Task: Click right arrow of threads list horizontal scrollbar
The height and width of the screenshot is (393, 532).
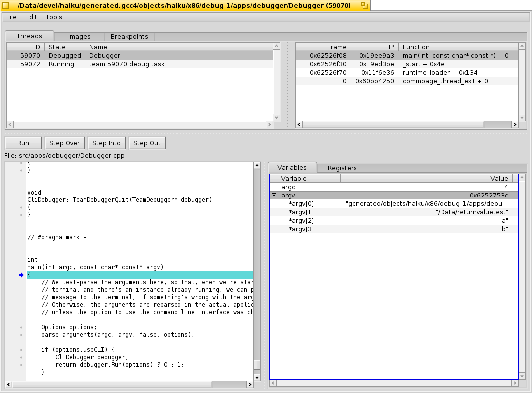Action: coord(270,125)
